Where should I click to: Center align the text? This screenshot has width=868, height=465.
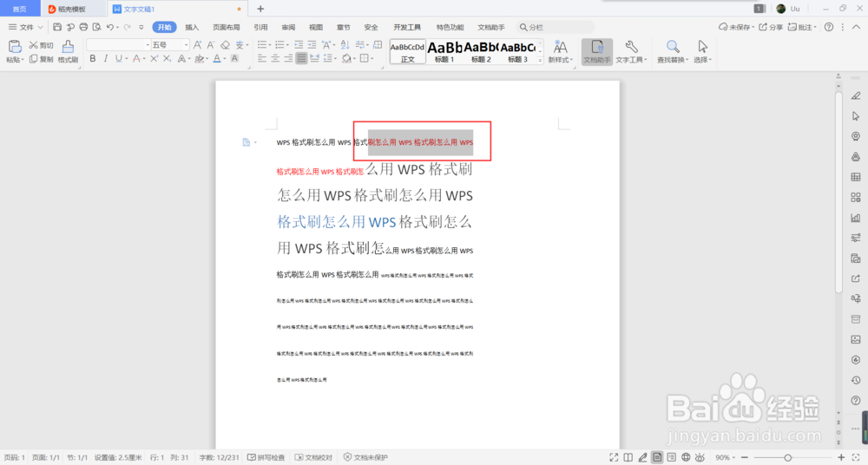(x=275, y=59)
